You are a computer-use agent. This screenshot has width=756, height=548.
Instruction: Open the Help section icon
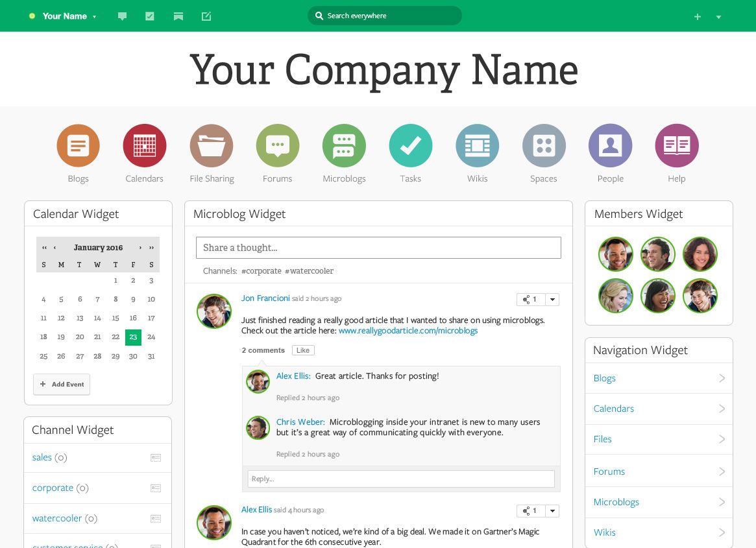(677, 145)
